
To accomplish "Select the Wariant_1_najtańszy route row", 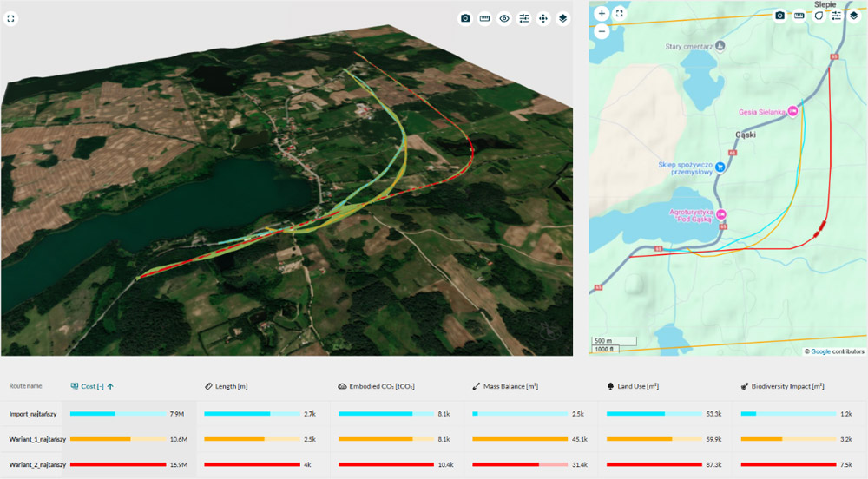I will coord(434,439).
